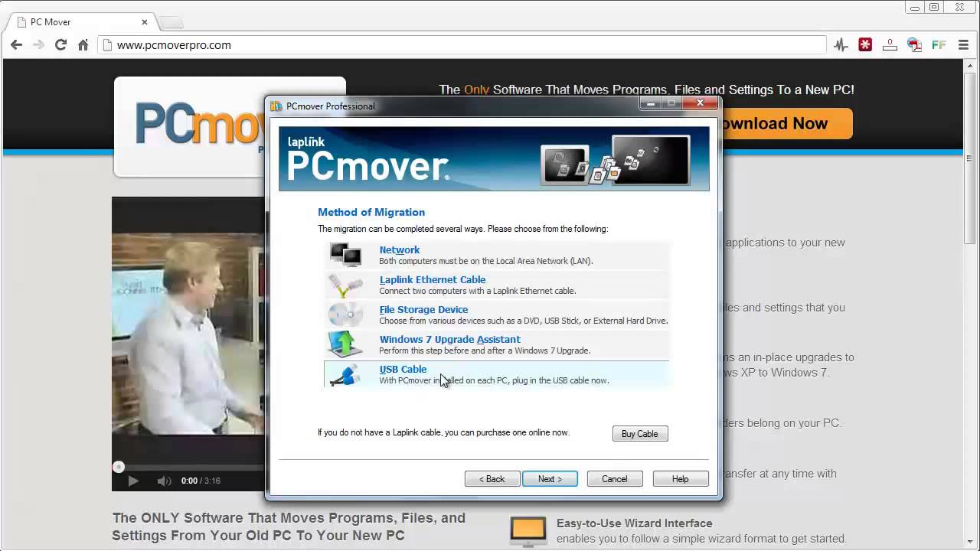The image size is (980, 551).
Task: Click the headline 'The ONLY Software That Moves Programs'
Action: [x=289, y=527]
